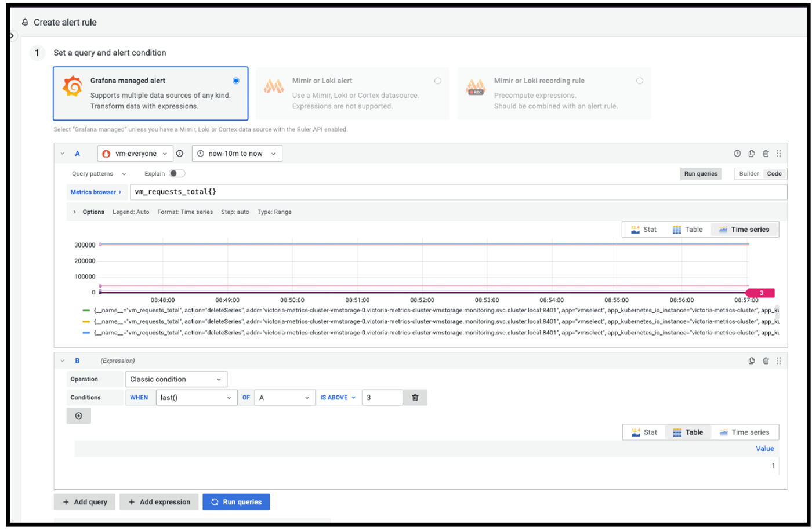Switch query A view to Stat
The image size is (812, 531).
644,230
